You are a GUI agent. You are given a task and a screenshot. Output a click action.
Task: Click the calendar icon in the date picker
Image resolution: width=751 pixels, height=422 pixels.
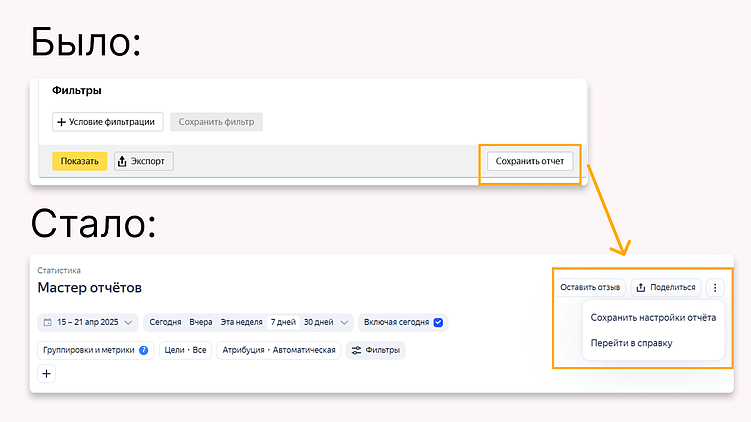[47, 322]
